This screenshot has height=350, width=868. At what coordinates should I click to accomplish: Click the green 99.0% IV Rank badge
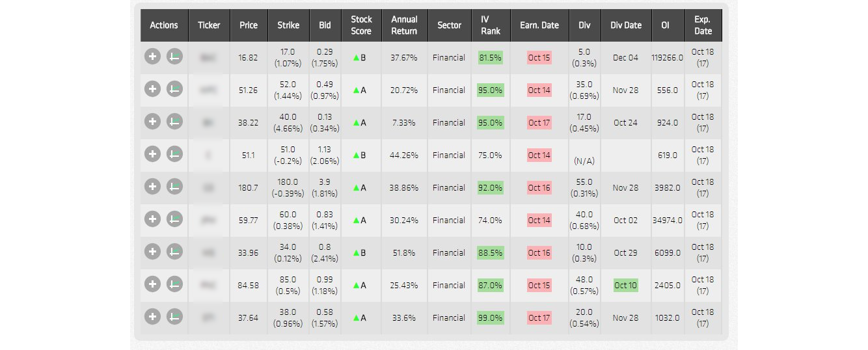[490, 317]
